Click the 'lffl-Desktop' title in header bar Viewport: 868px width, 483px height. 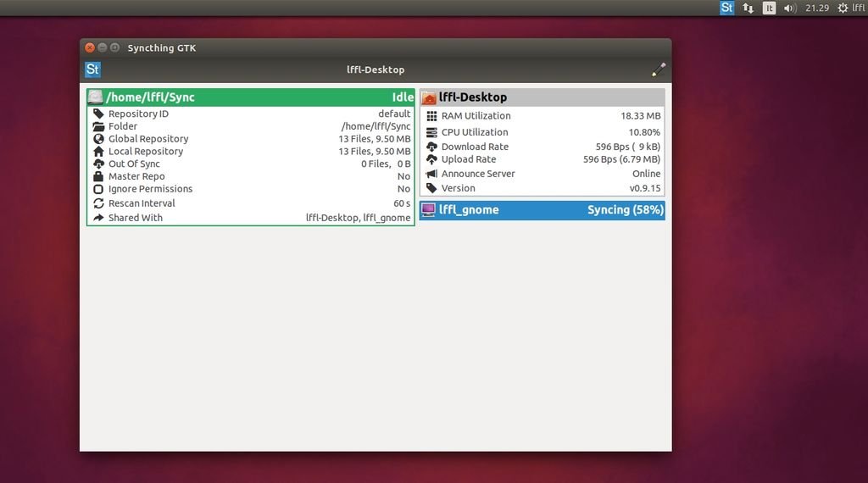point(376,69)
